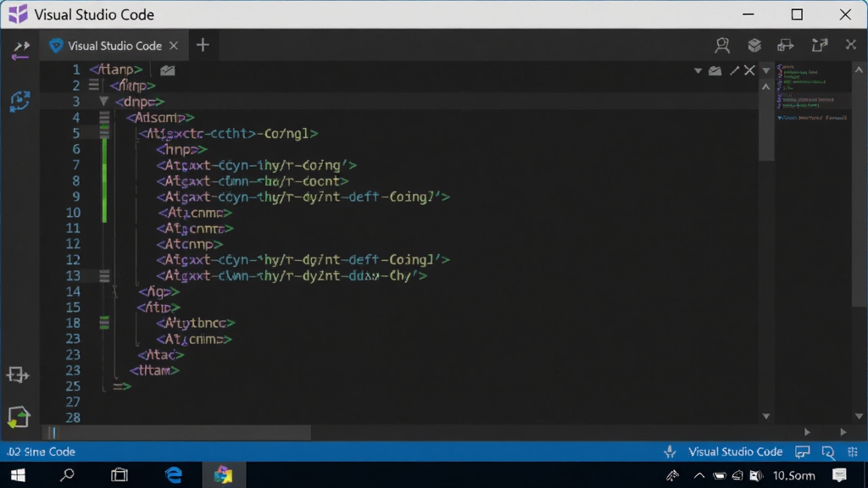Open the notification center icon
Screen dimensions: 868x488
point(839,475)
